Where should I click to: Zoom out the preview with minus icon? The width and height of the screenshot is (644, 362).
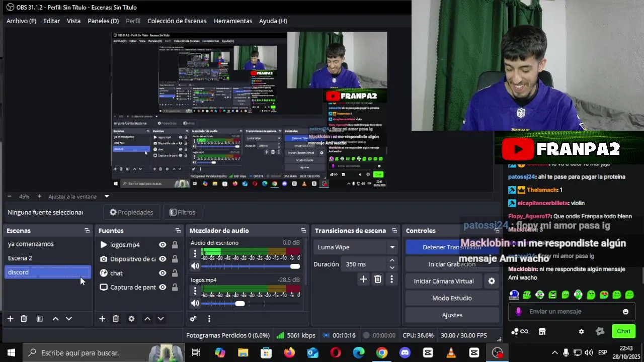pyautogui.click(x=10, y=197)
